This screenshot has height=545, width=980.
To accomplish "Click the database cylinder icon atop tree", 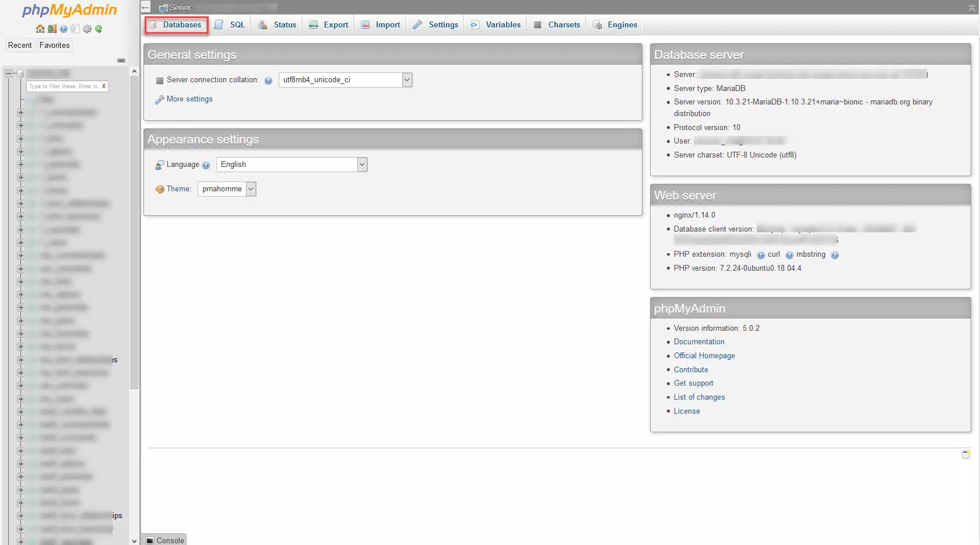I will [20, 74].
